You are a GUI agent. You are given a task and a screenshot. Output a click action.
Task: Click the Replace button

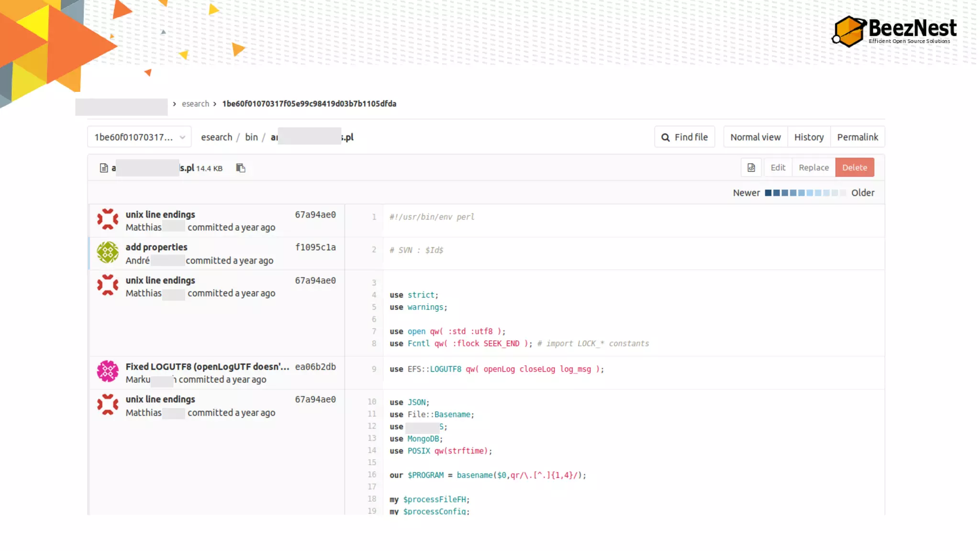tap(813, 167)
